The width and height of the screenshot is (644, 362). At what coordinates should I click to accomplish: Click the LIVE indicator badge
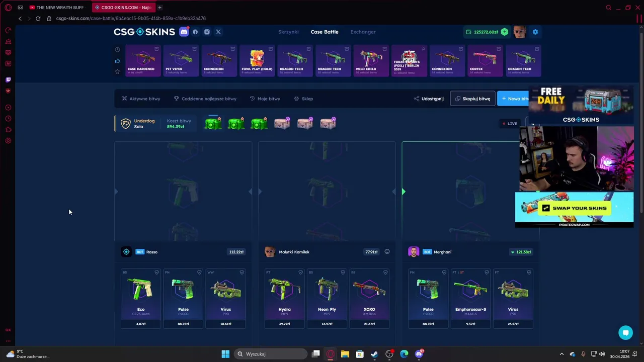pyautogui.click(x=510, y=123)
